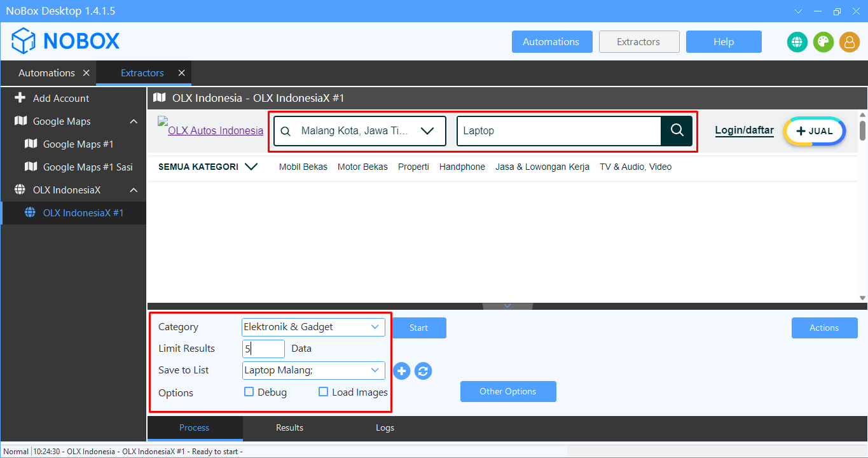
Task: Open the green palette theme icon
Action: (823, 42)
